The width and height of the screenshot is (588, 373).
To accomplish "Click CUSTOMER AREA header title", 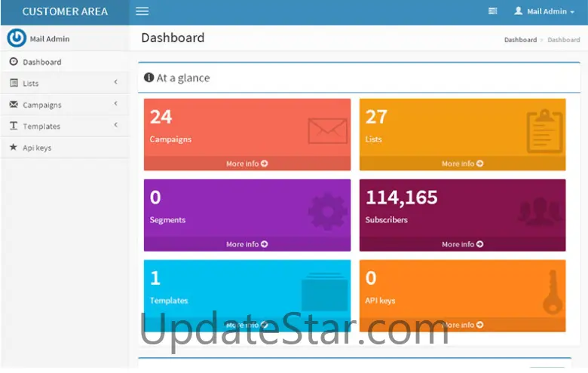I will (65, 11).
